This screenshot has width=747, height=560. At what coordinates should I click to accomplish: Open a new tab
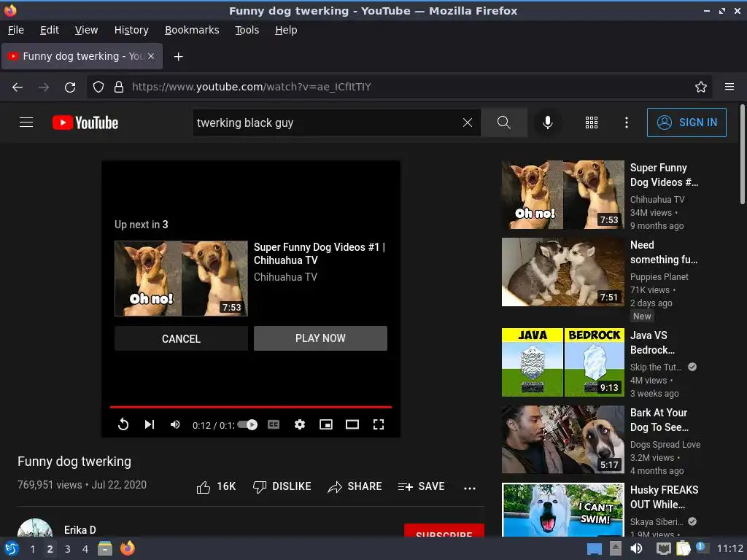(x=178, y=57)
